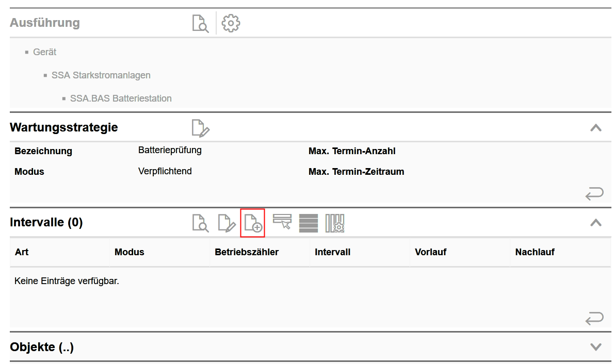Edit the Wartungsstrategie section
This screenshot has height=364, width=614.
pos(200,128)
